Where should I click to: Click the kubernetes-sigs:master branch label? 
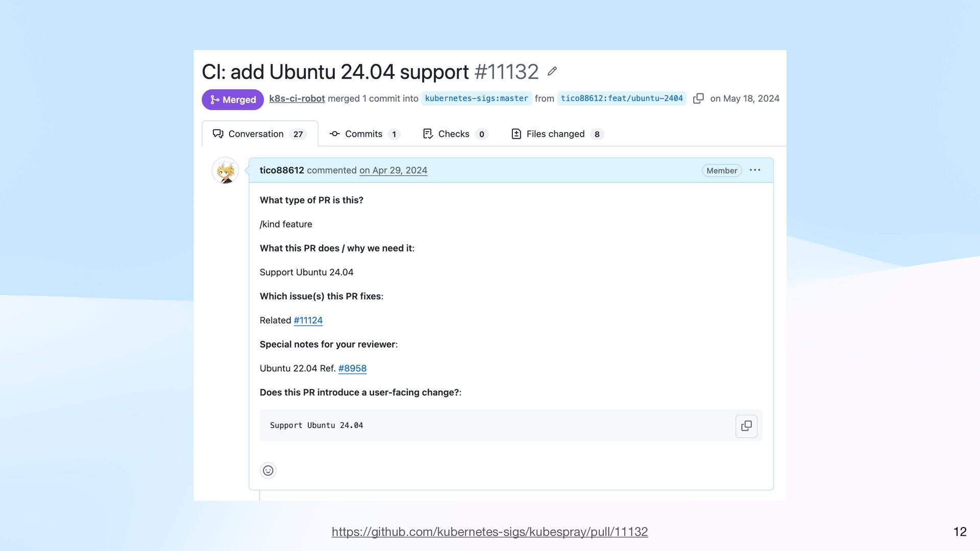click(x=476, y=98)
